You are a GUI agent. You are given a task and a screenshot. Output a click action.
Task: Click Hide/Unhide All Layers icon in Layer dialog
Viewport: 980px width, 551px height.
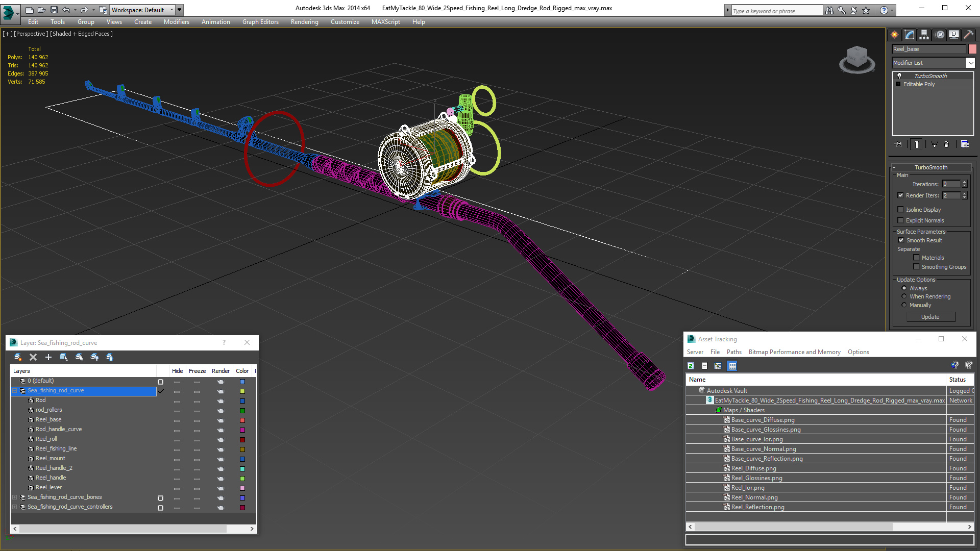point(94,357)
